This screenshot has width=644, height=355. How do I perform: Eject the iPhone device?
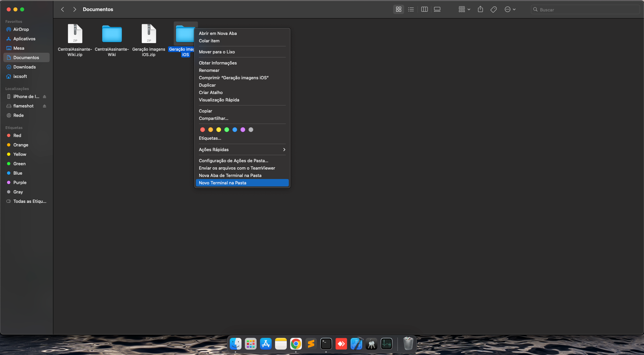[45, 97]
